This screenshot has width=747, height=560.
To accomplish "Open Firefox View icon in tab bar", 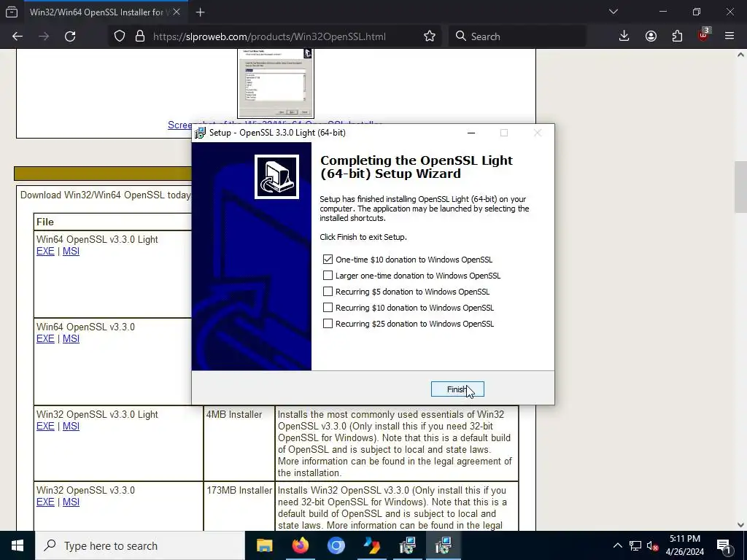I will pos(12,12).
